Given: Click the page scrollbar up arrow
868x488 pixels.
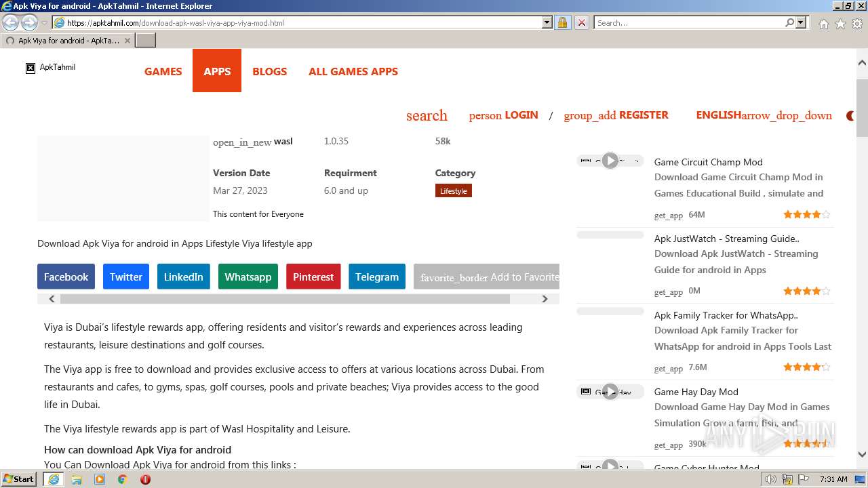Looking at the screenshot, I should tap(862, 62).
